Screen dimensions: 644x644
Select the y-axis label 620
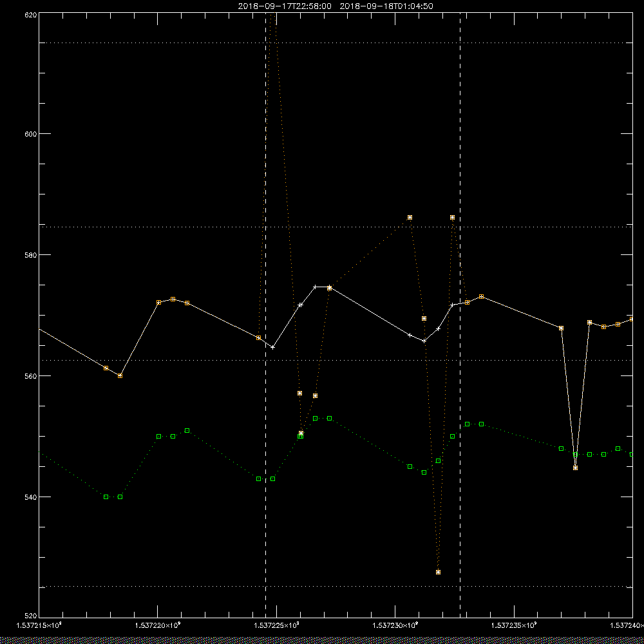(x=31, y=14)
